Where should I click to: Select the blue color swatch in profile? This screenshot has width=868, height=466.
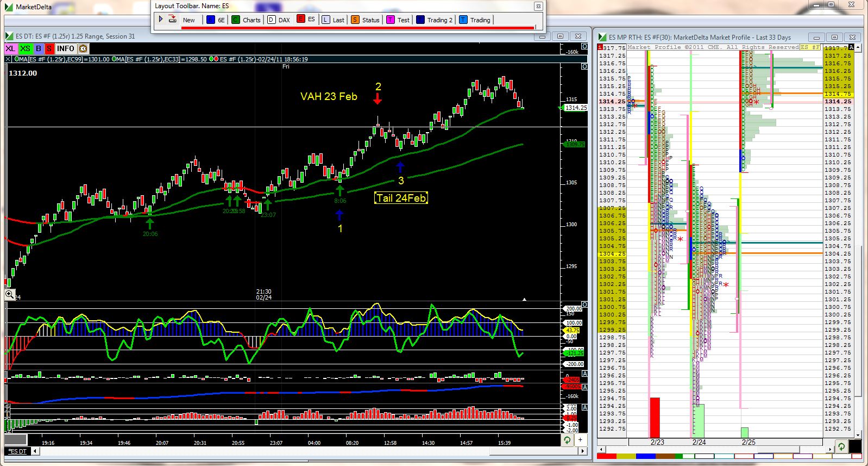tap(645, 456)
